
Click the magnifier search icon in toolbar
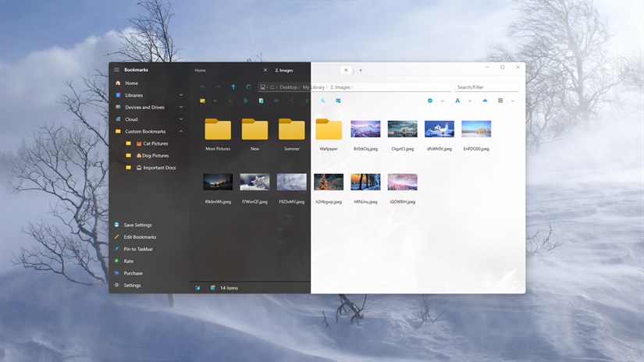click(x=322, y=101)
